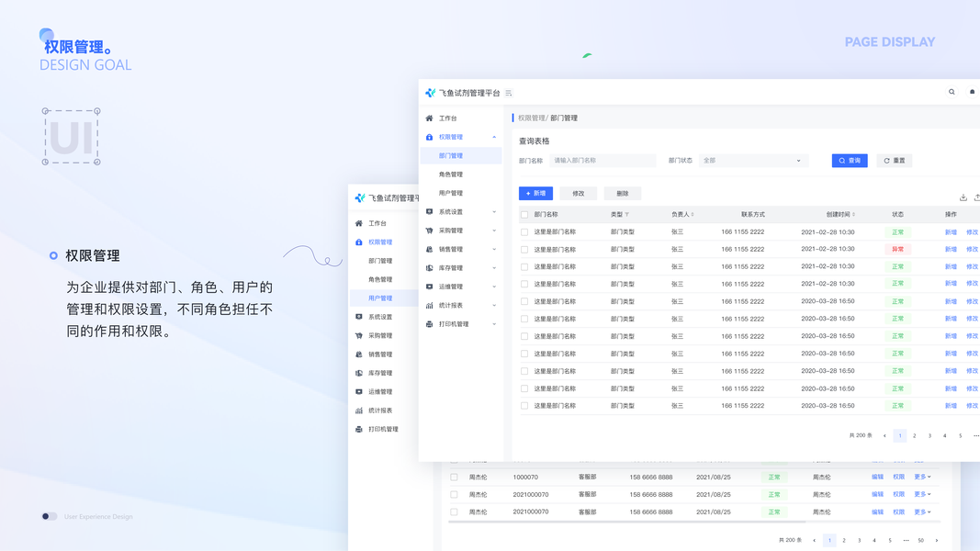Click the gray 删除 delete button
Viewport: 980px width, 551px height.
coord(623,193)
